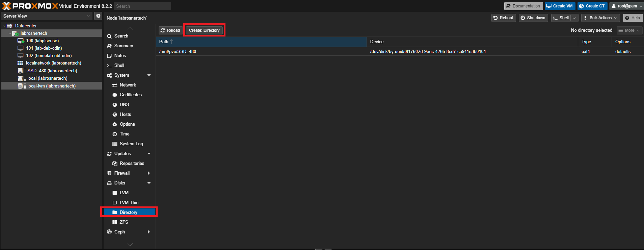The width and height of the screenshot is (644, 250).
Task: Open VM 100 (labpfsense)
Action: 42,41
